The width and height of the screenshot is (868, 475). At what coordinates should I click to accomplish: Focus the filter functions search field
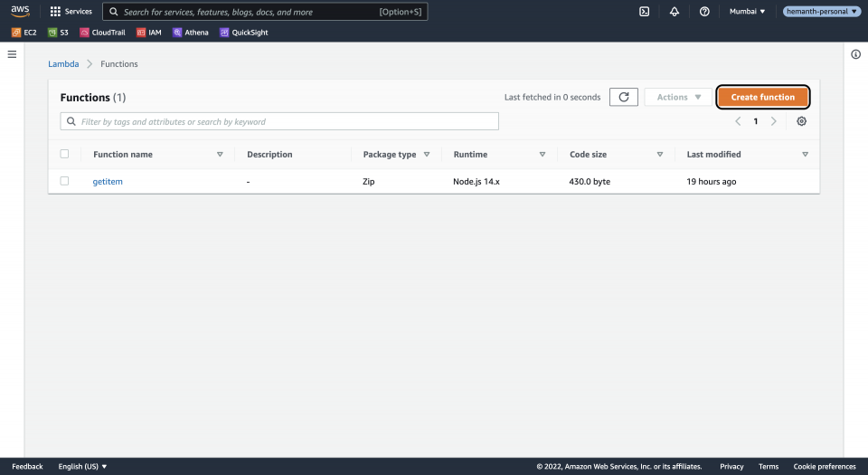click(279, 121)
